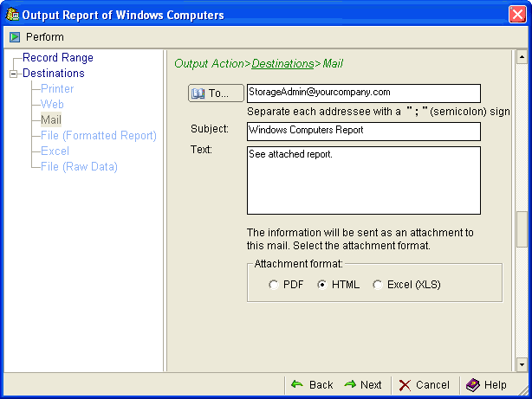
Task: Collapse the Destinations tree node
Action: [x=14, y=74]
